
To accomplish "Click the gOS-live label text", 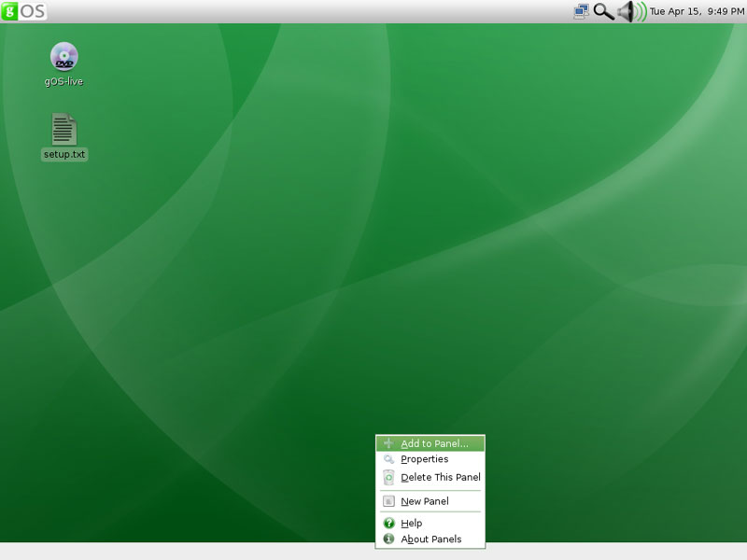I will [63, 81].
